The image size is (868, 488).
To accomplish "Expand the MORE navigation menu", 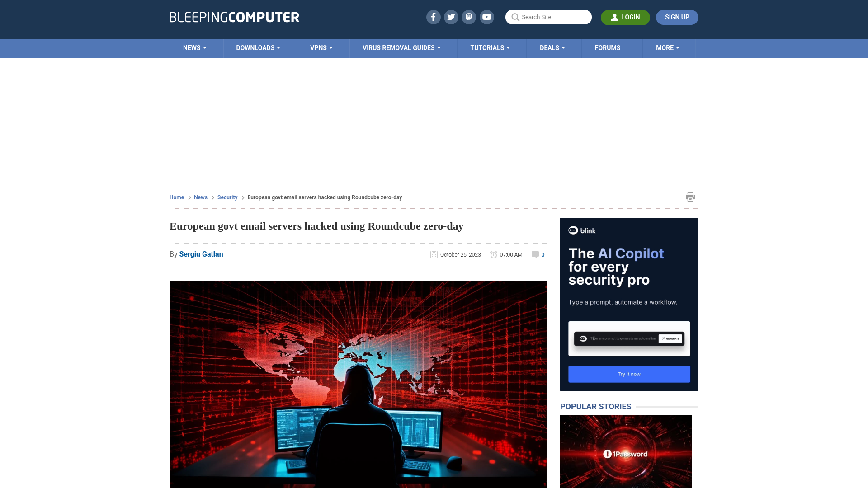I will [668, 47].
